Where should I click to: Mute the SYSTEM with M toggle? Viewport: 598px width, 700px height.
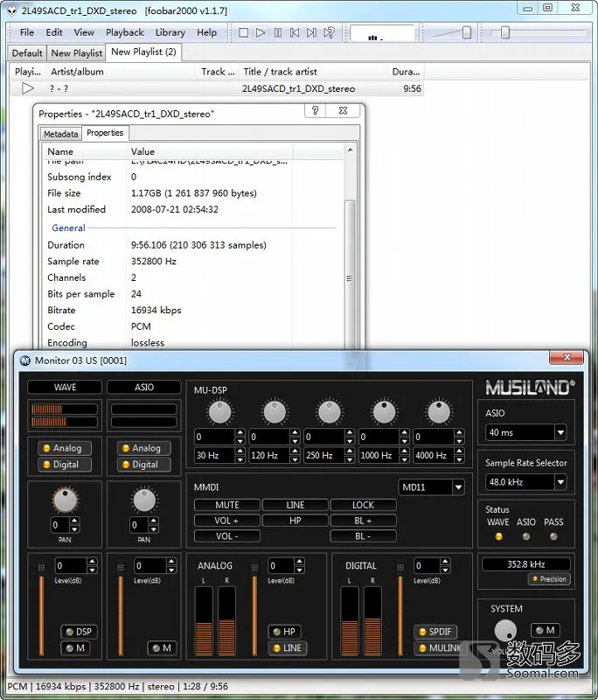click(545, 630)
